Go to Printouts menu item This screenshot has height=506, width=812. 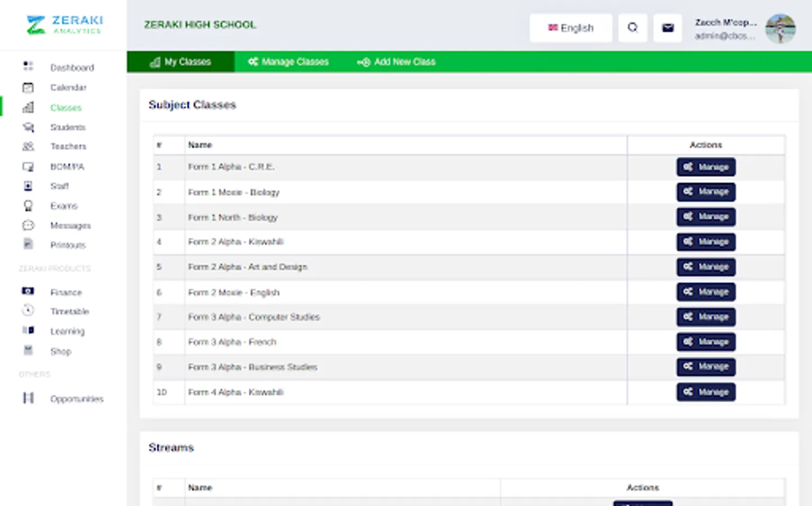click(x=67, y=245)
